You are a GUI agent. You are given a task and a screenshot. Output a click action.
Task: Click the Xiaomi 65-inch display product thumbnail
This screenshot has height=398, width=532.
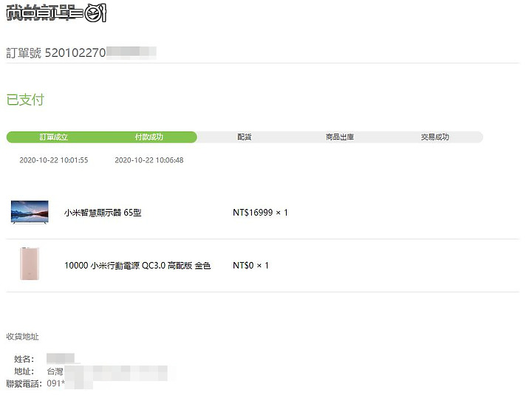[30, 212]
